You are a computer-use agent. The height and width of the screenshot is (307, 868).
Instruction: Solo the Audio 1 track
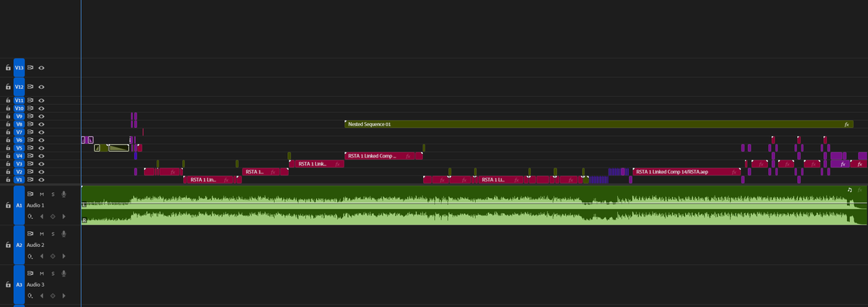tap(53, 194)
